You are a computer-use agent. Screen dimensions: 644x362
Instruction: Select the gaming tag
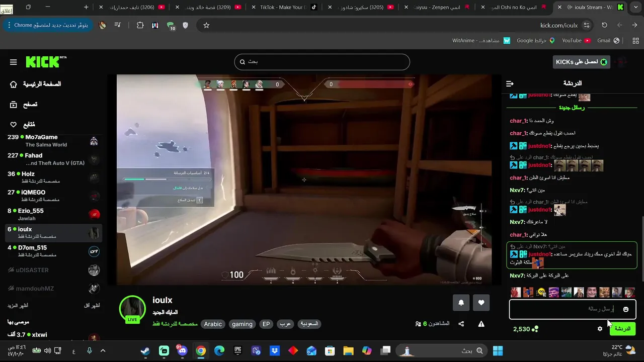242,324
